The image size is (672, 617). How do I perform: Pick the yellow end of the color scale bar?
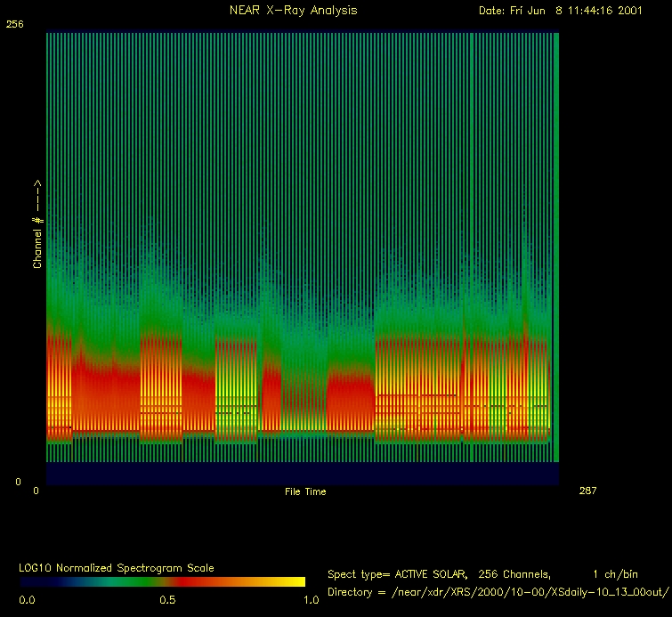tap(294, 581)
